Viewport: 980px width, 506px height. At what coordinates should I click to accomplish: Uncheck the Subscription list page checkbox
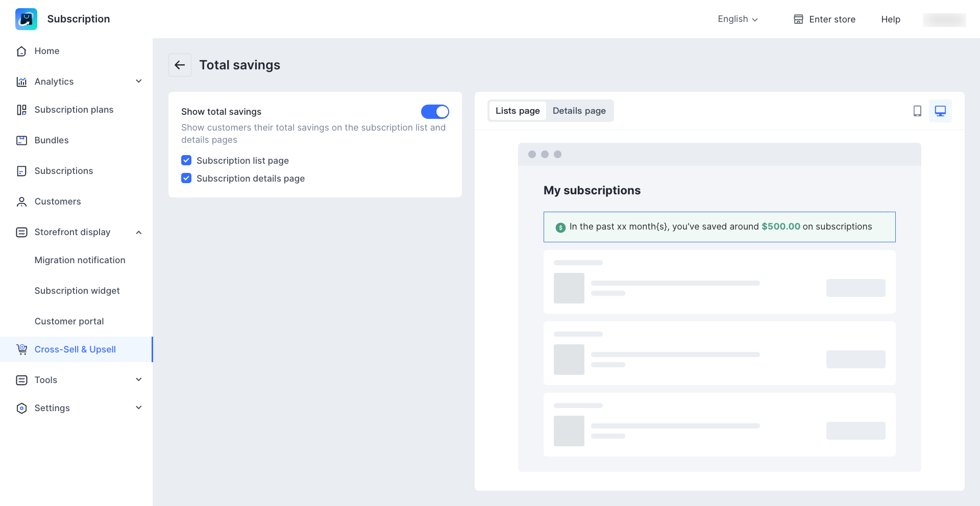click(x=186, y=161)
